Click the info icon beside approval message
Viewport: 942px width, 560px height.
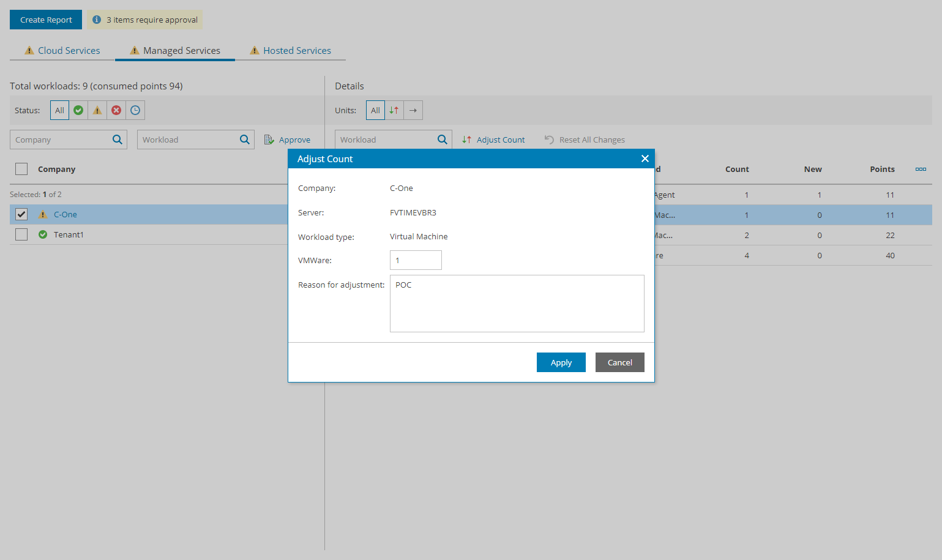click(x=97, y=19)
